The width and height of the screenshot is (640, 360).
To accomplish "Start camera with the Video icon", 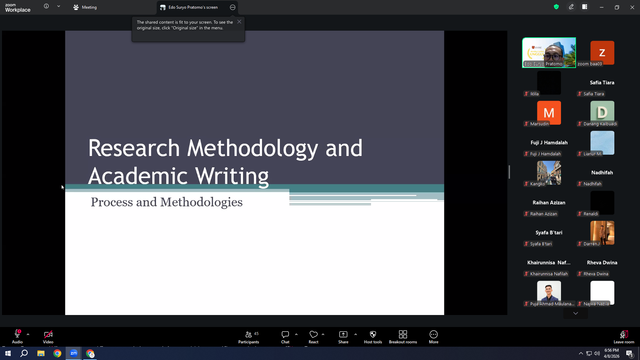I will pyautogui.click(x=48, y=336).
